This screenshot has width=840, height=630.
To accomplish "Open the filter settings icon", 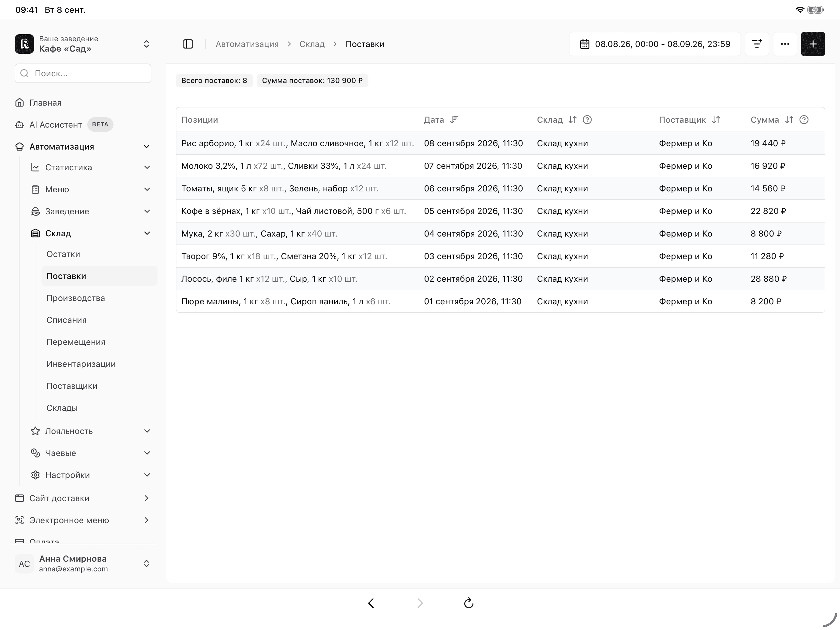I will pyautogui.click(x=757, y=44).
